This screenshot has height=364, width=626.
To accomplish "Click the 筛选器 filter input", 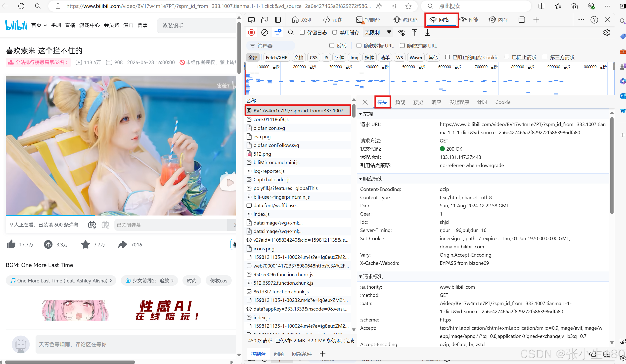I will 271,46.
